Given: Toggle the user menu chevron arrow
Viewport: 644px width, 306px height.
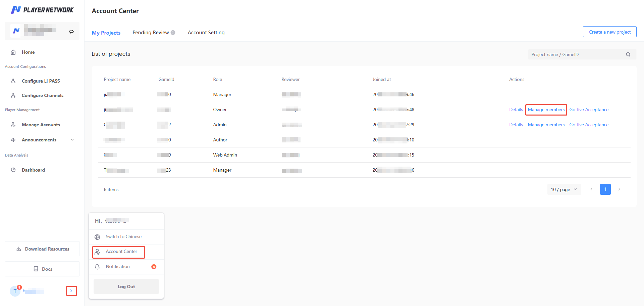Looking at the screenshot, I should (71, 291).
